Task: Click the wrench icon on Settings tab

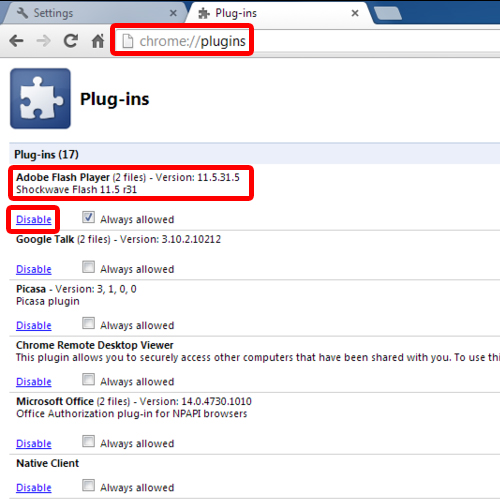Action: 22,13
